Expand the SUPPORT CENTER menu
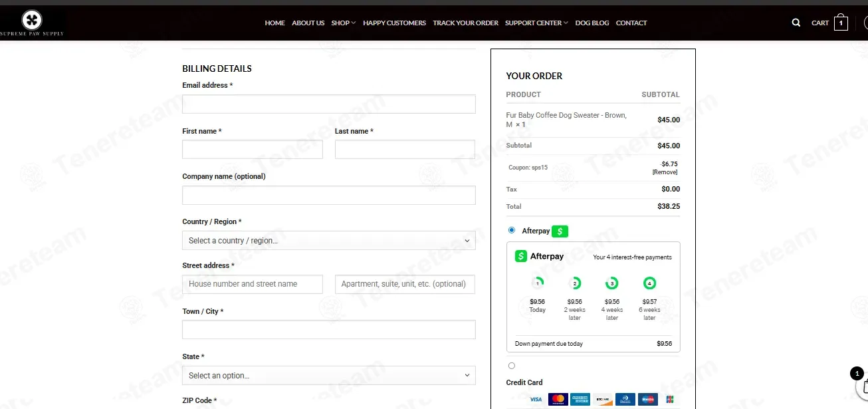This screenshot has width=868, height=409. tap(536, 23)
